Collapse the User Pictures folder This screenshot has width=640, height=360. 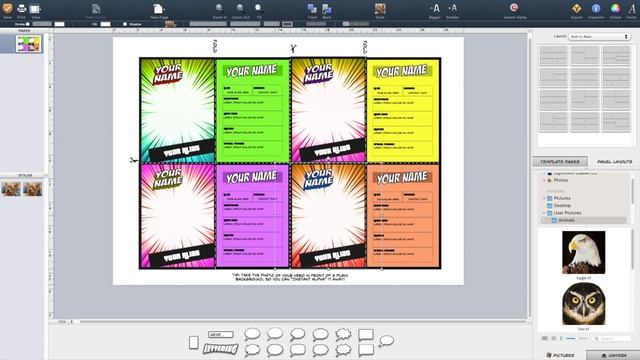[x=544, y=213]
